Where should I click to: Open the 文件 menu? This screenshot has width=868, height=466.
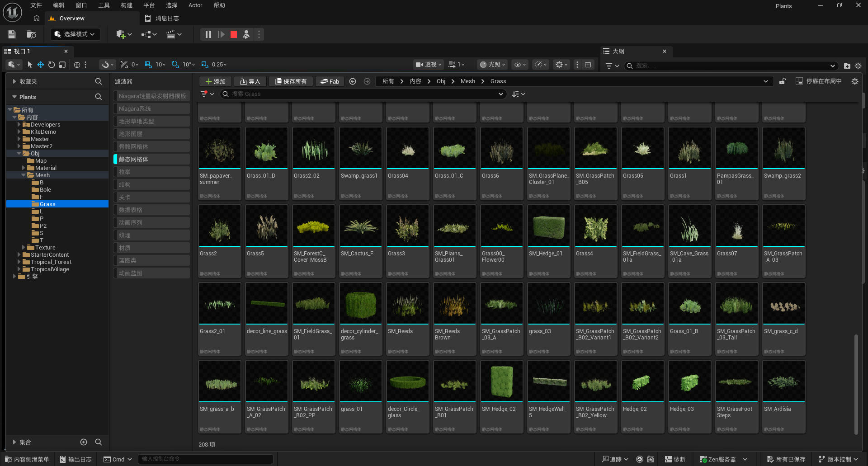(36, 5)
